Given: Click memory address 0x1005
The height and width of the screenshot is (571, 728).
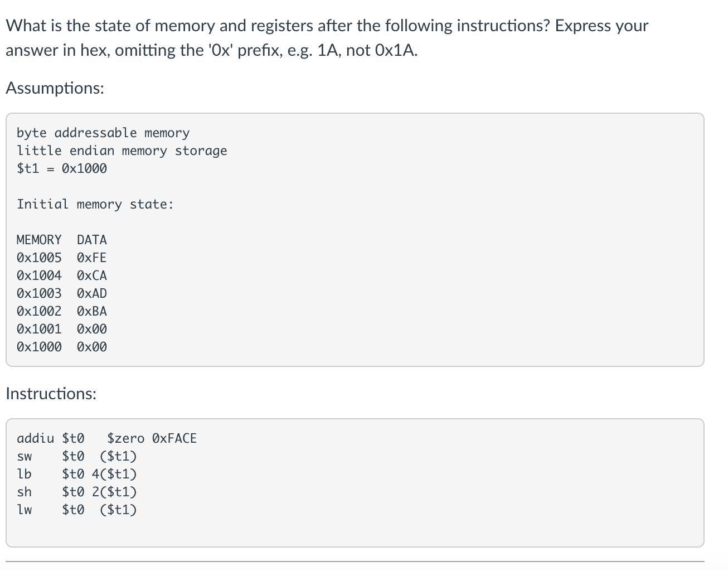Looking at the screenshot, I should tap(39, 258).
